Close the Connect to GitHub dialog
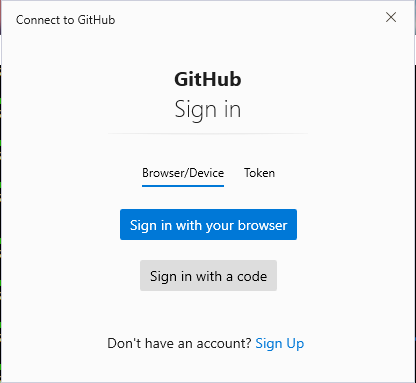This screenshot has height=383, width=416. pos(391,17)
